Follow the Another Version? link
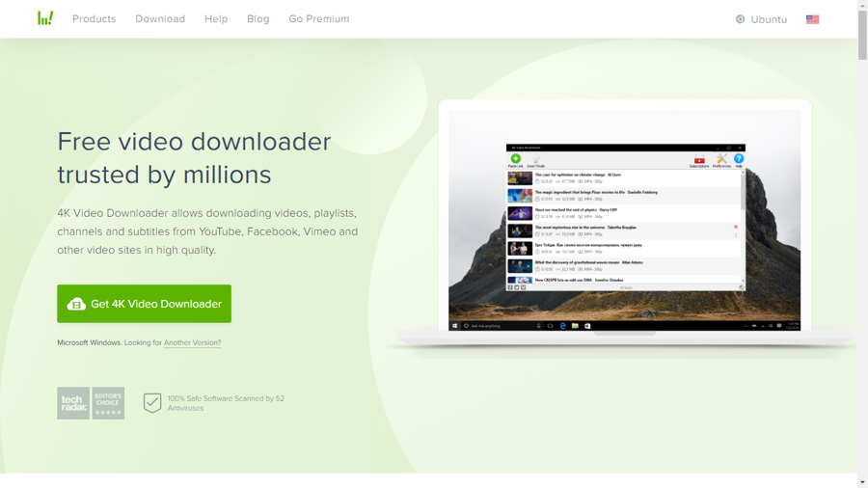Image resolution: width=868 pixels, height=488 pixels. (x=192, y=342)
